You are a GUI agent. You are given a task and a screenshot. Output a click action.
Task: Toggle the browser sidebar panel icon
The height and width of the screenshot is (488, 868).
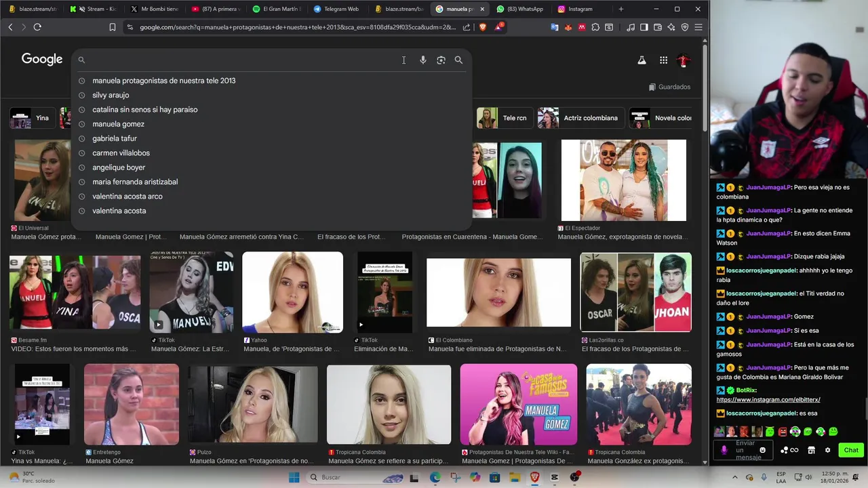point(644,27)
